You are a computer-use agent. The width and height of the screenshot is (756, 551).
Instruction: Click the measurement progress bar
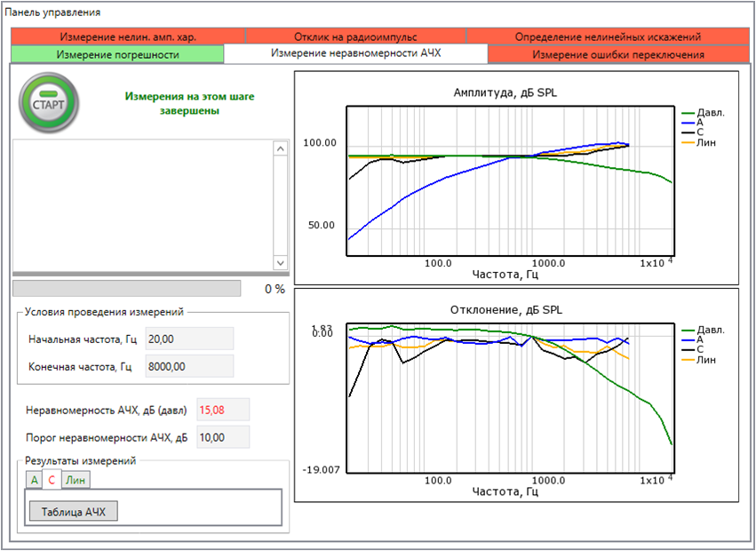tap(126, 289)
